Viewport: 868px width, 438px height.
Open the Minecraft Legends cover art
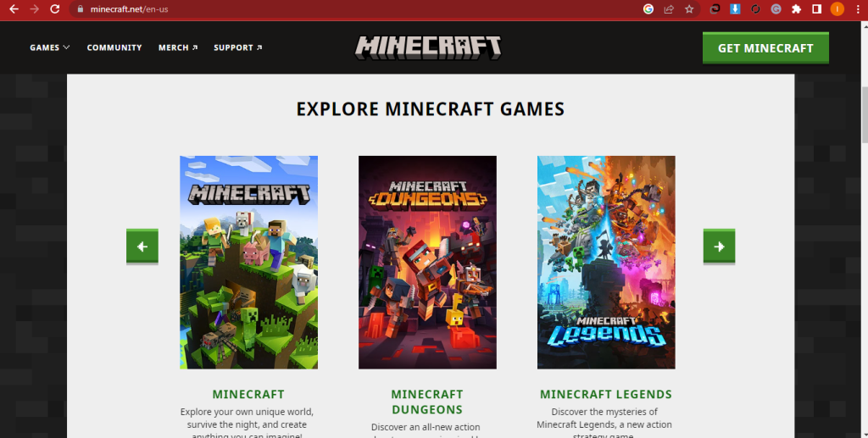pyautogui.click(x=606, y=262)
